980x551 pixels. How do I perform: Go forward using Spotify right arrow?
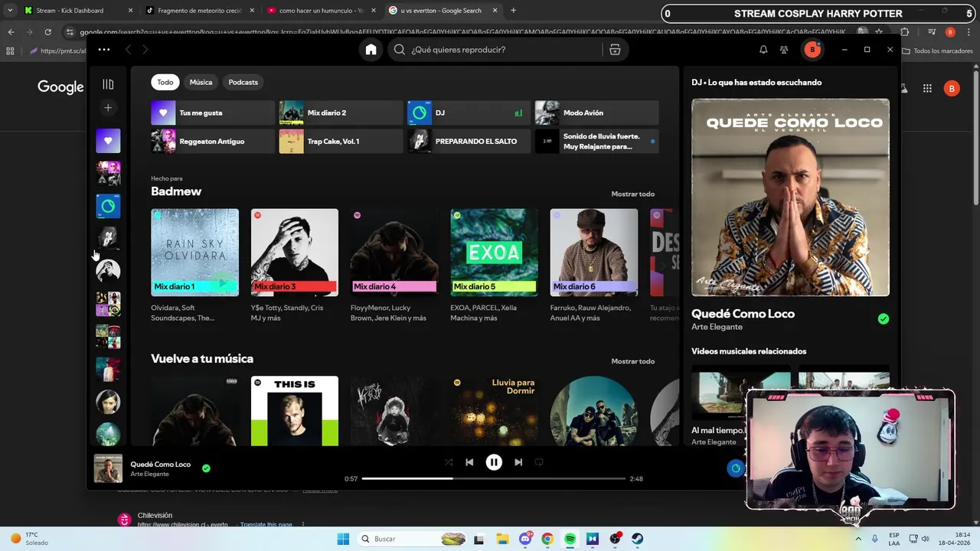click(x=145, y=50)
